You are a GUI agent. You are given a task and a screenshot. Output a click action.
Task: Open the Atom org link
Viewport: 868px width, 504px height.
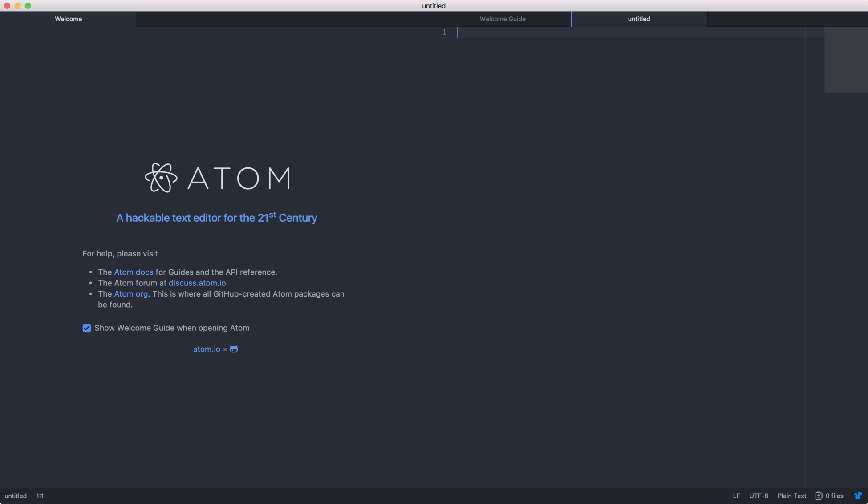pyautogui.click(x=131, y=294)
